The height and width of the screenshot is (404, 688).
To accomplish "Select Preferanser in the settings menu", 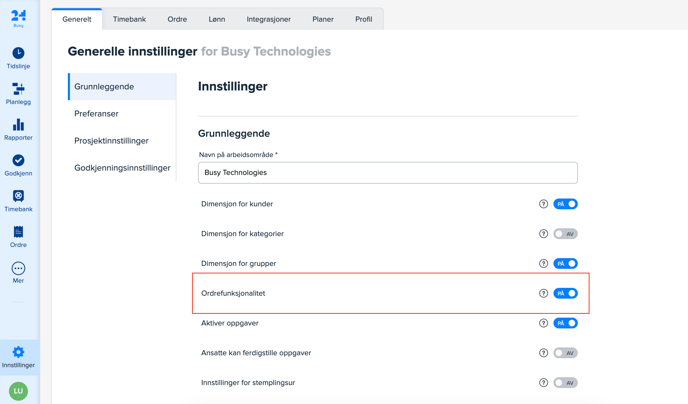I will point(96,114).
